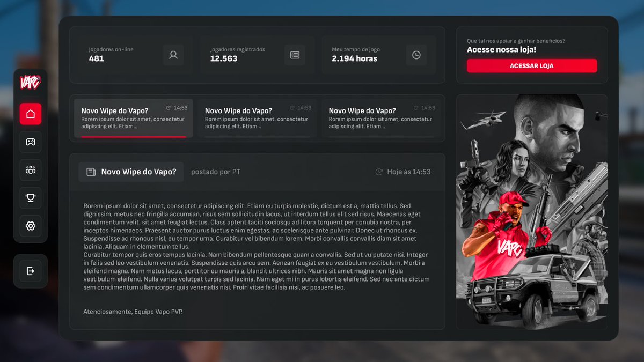Open the trophy ranking sidebar section

(31, 198)
